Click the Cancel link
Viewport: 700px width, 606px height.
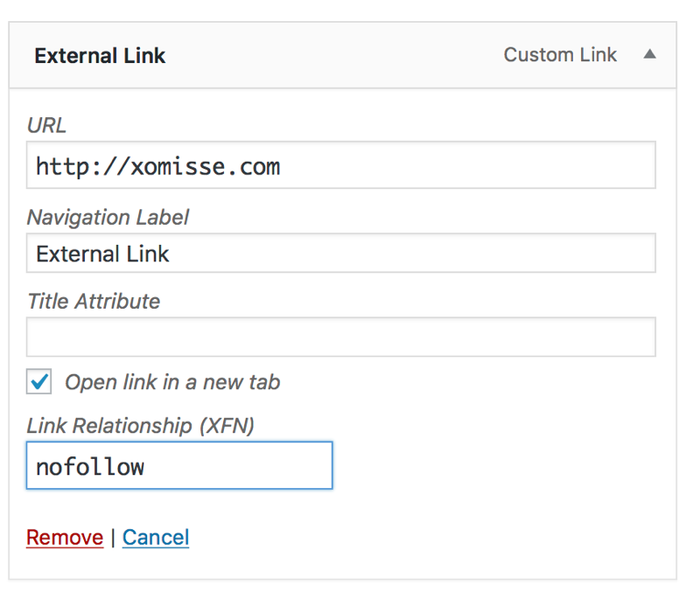156,537
